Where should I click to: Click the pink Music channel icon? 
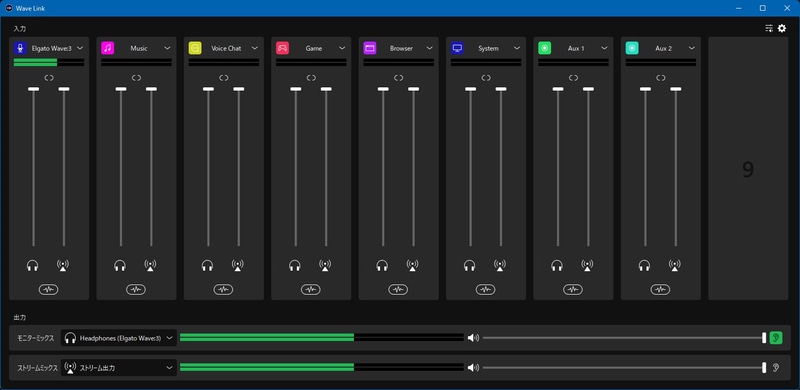pyautogui.click(x=108, y=48)
